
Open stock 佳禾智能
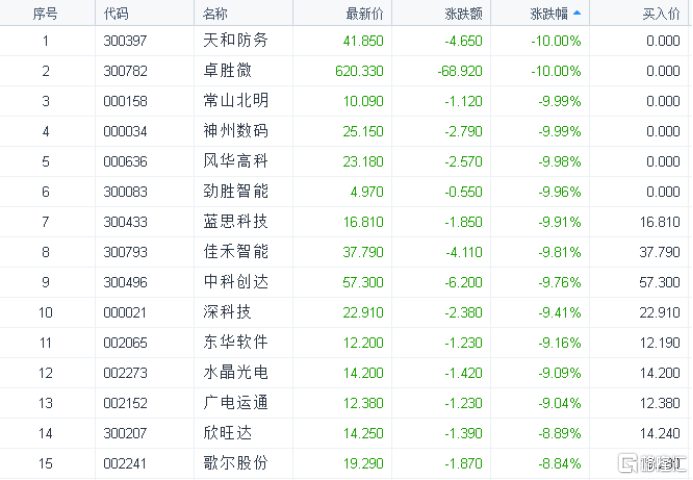[x=236, y=252]
